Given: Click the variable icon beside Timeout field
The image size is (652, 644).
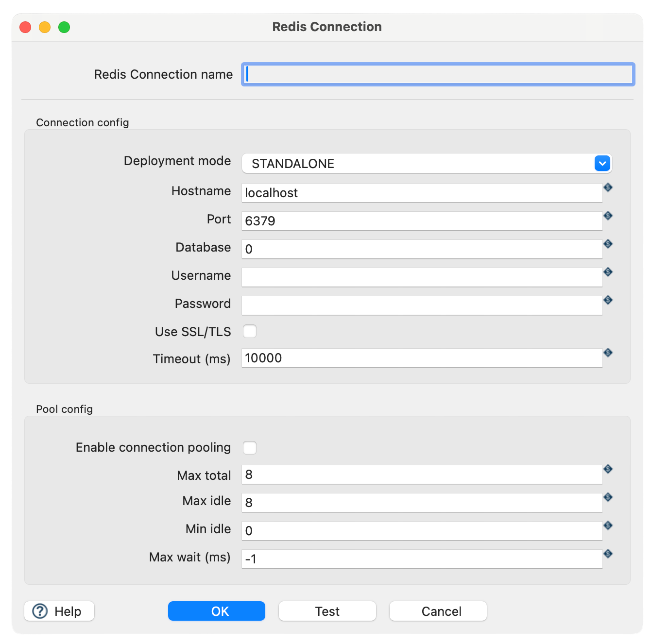Looking at the screenshot, I should tap(608, 353).
